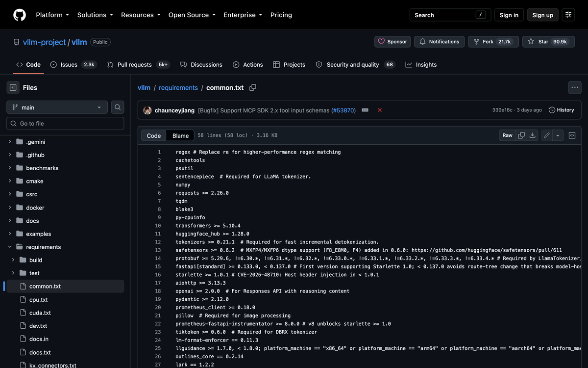
Task: Open more file actions ellipsis button
Action: [x=575, y=87]
